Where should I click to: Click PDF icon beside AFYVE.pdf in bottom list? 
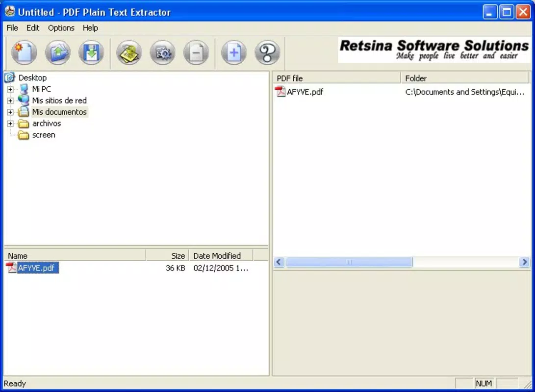click(x=11, y=268)
